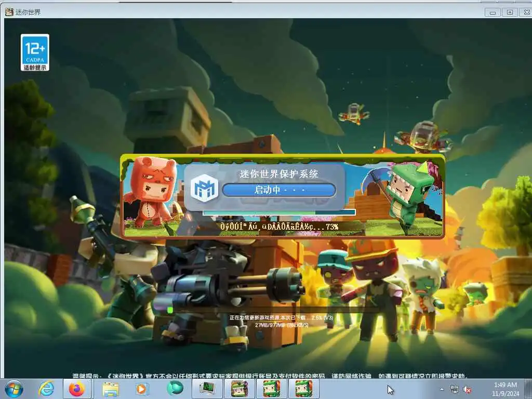Click the 温馨提示 notice at the window bottom
Viewport: 532px width, 399px height.
tap(270, 376)
